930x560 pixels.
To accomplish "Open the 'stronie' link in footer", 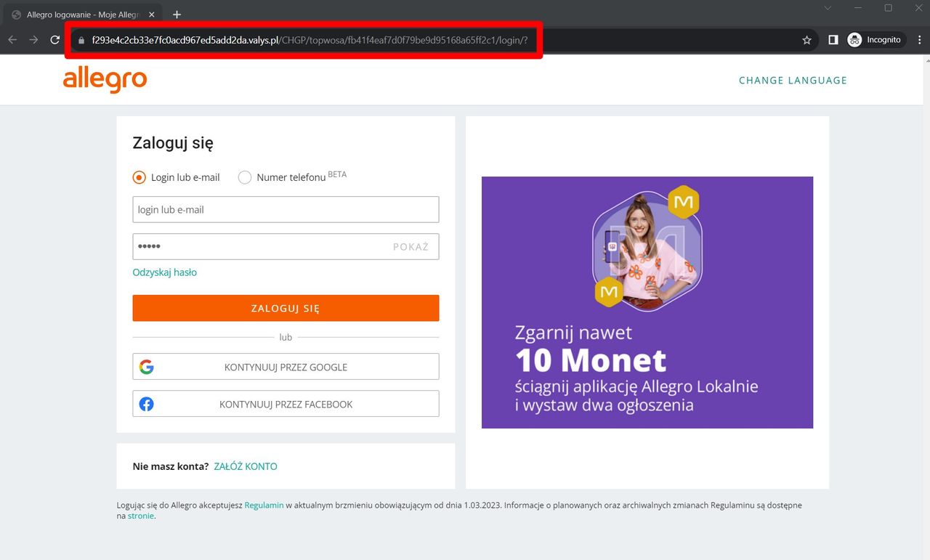I will coord(141,516).
